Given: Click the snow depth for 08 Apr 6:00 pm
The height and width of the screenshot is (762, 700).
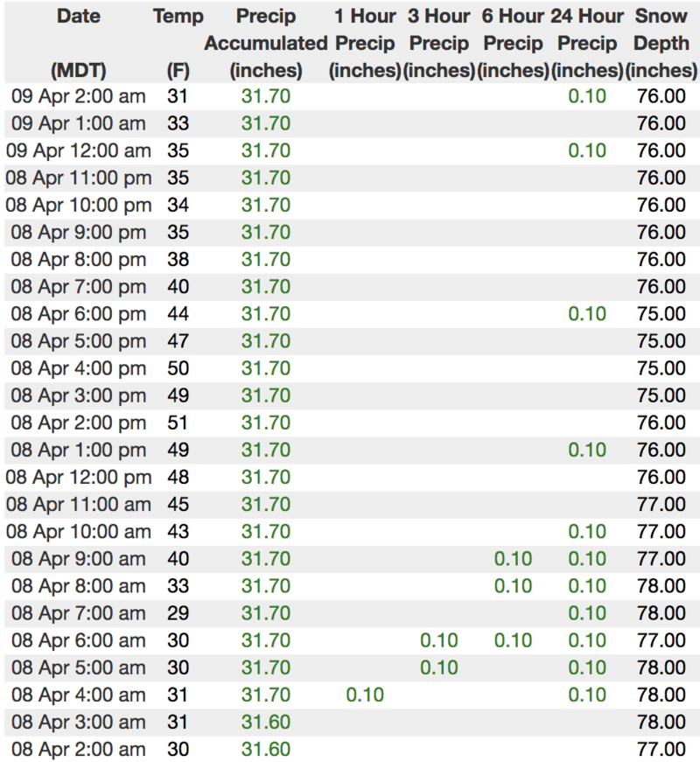Looking at the screenshot, I should [x=661, y=313].
